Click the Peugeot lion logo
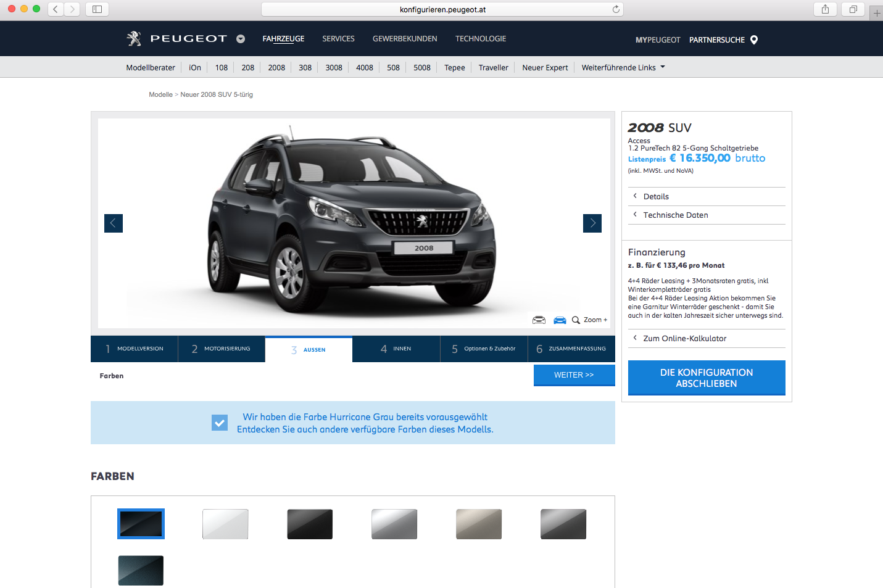 tap(134, 39)
